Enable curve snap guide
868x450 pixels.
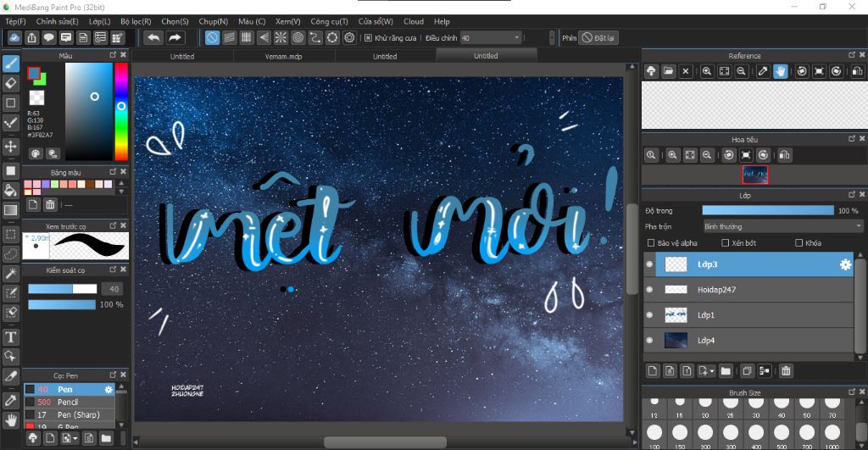(315, 37)
